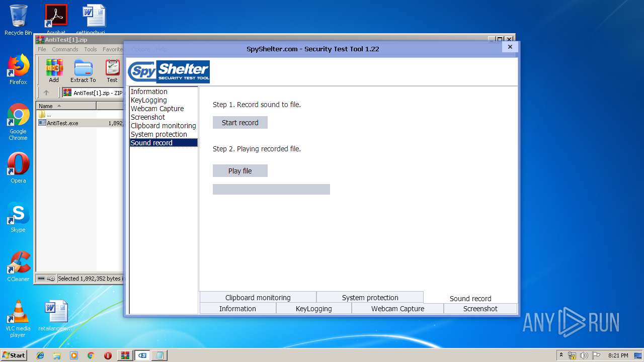
Task: Open VLC media player desktop shortcut
Action: [x=18, y=319]
